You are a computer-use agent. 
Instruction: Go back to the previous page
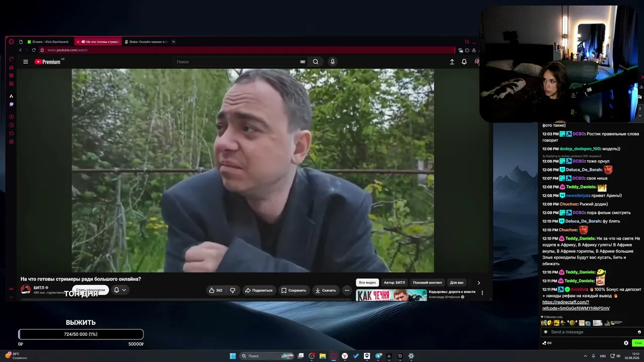coord(20,50)
